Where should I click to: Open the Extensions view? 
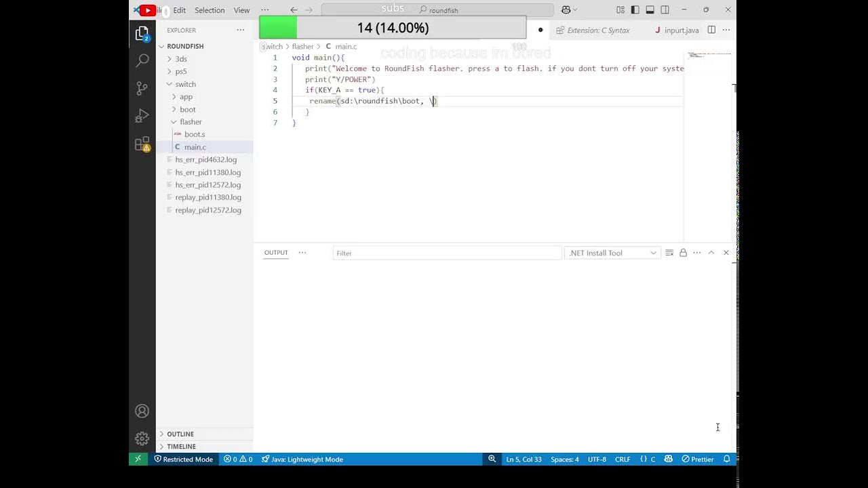(x=142, y=144)
